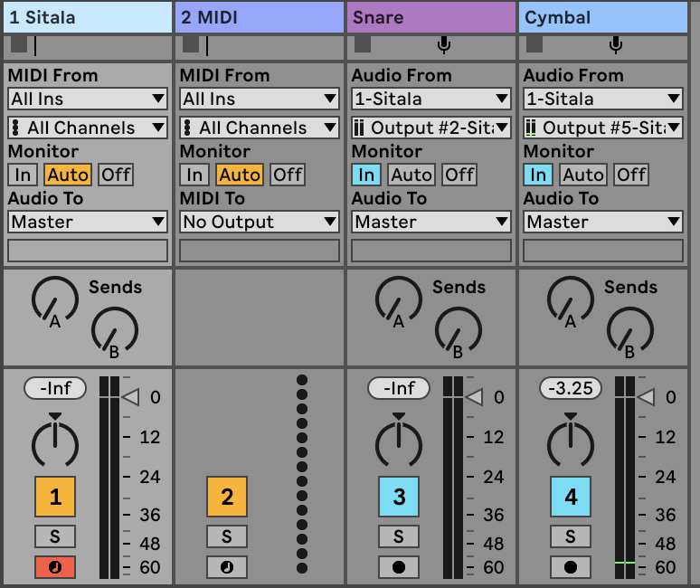This screenshot has width=700, height=588.
Task: Set Cymbal monitor to Auto
Action: [583, 175]
